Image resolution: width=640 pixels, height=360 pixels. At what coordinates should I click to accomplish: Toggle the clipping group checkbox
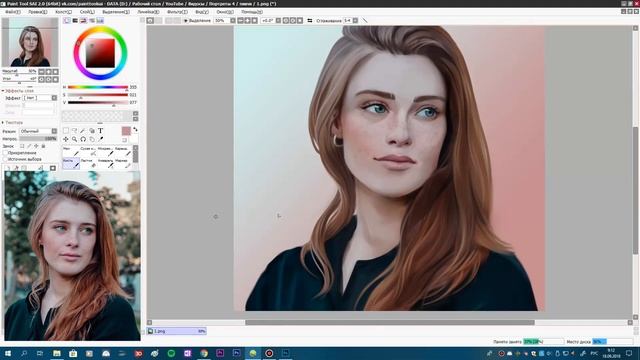(x=5, y=153)
